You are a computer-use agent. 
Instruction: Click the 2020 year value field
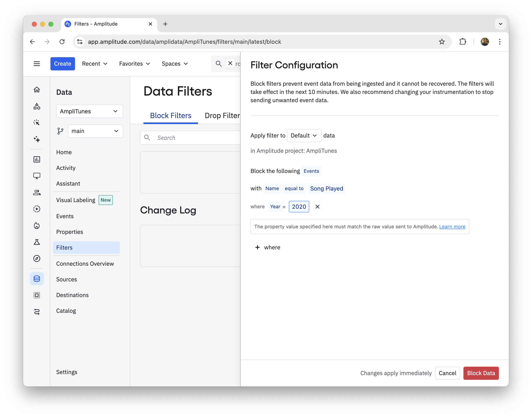299,207
